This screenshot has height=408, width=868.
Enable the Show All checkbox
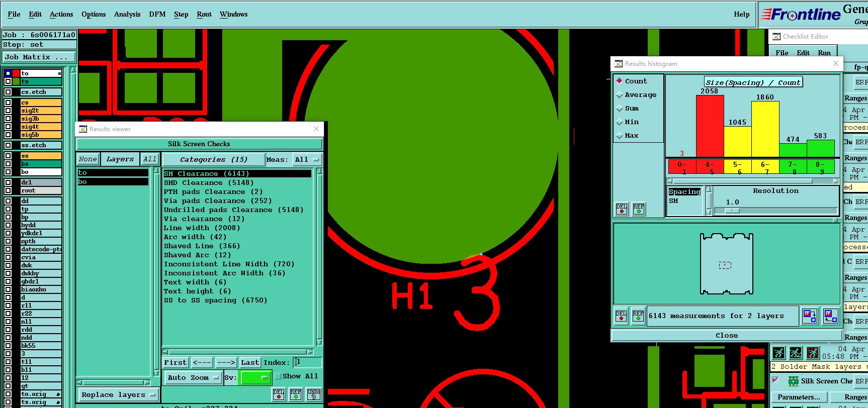[x=278, y=376]
